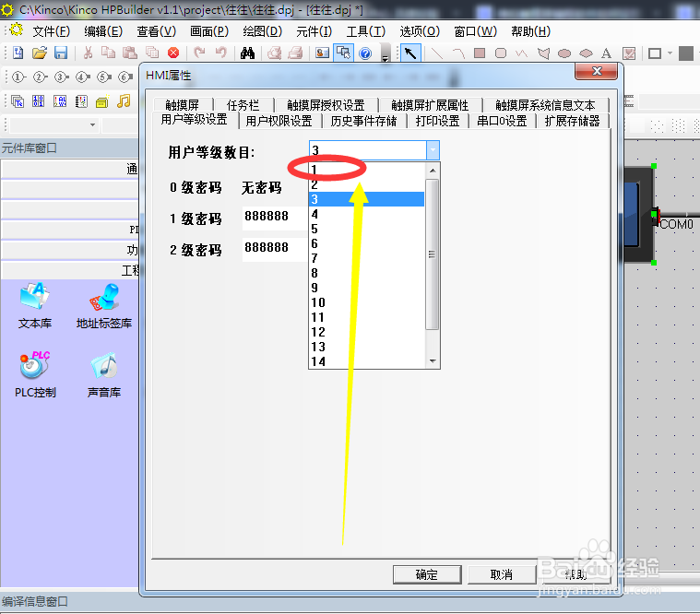Switch to the 触摸屏扩展属性 tab
The width and height of the screenshot is (700, 614).
[x=430, y=105]
